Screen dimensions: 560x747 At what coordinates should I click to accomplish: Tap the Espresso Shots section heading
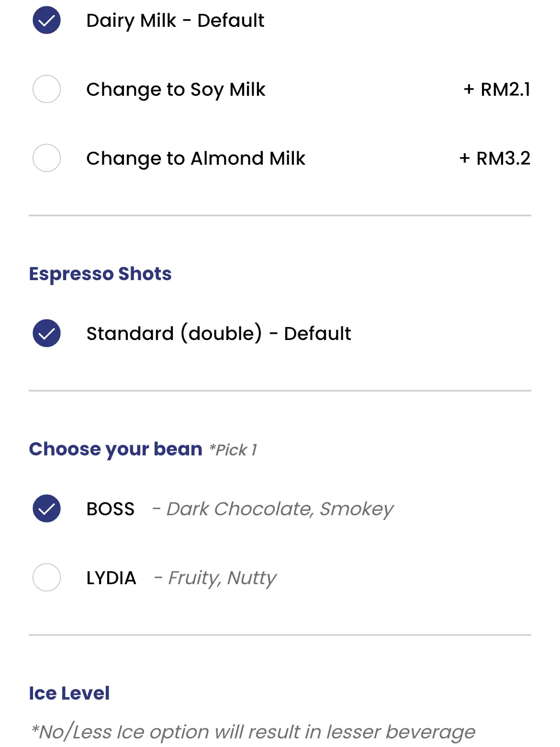100,274
